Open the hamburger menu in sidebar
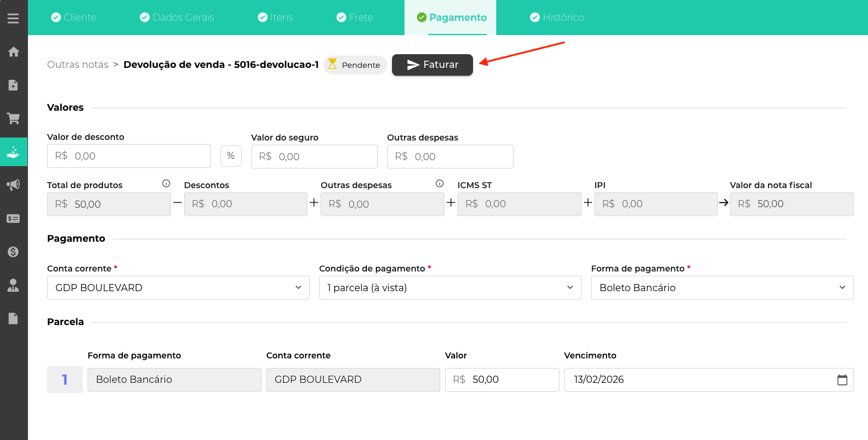 [13, 18]
